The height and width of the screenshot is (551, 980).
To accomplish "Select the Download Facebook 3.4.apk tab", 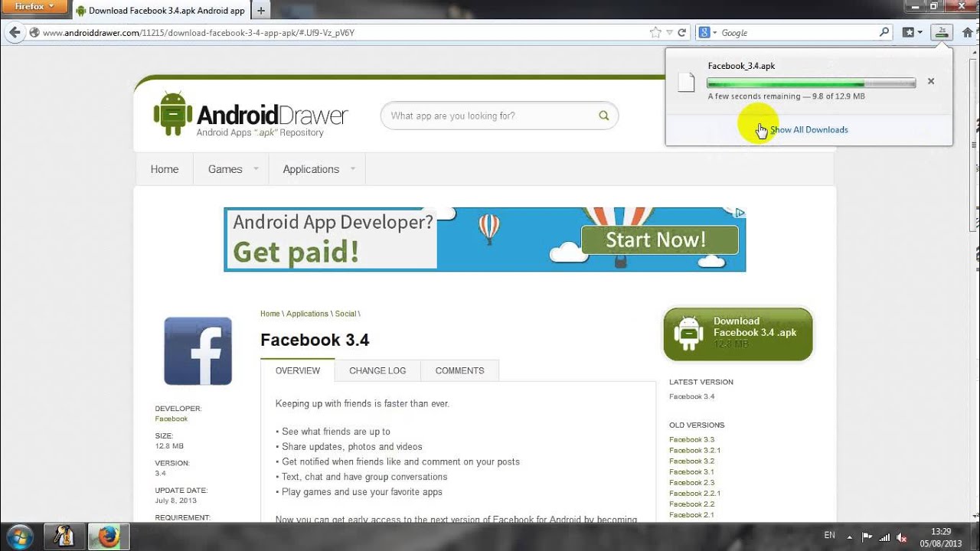I will pyautogui.click(x=161, y=11).
